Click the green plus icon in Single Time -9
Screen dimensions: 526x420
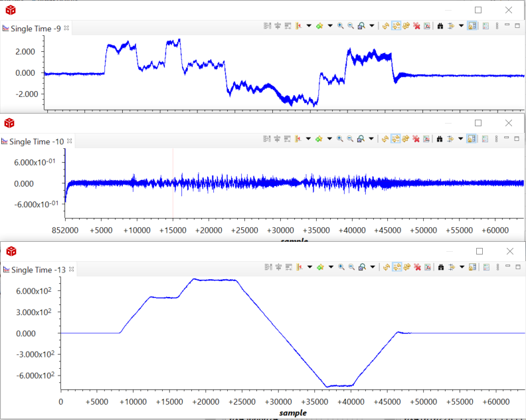click(x=319, y=27)
